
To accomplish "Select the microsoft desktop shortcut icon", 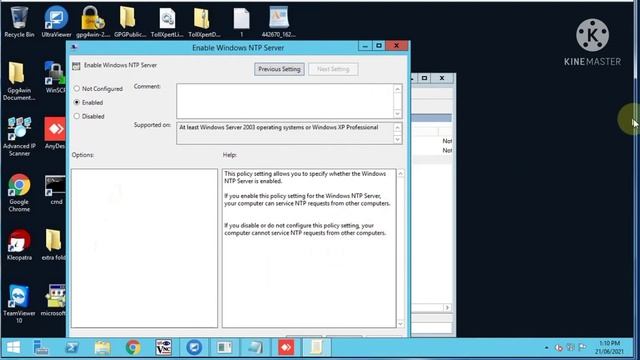I will point(53,300).
